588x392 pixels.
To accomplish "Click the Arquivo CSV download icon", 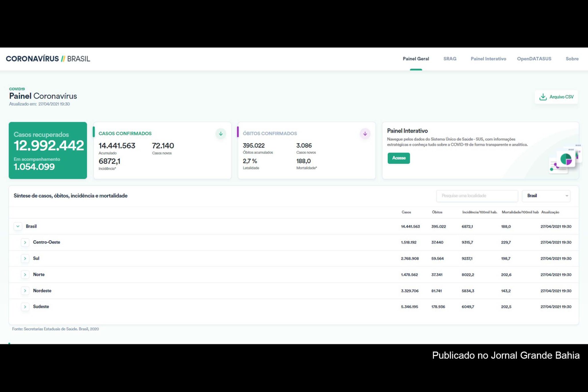I will [x=543, y=97].
